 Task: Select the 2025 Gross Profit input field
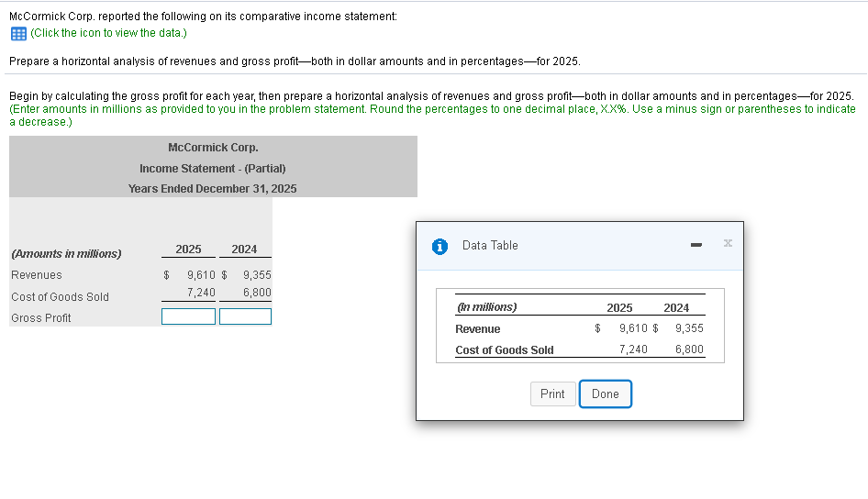tap(188, 316)
